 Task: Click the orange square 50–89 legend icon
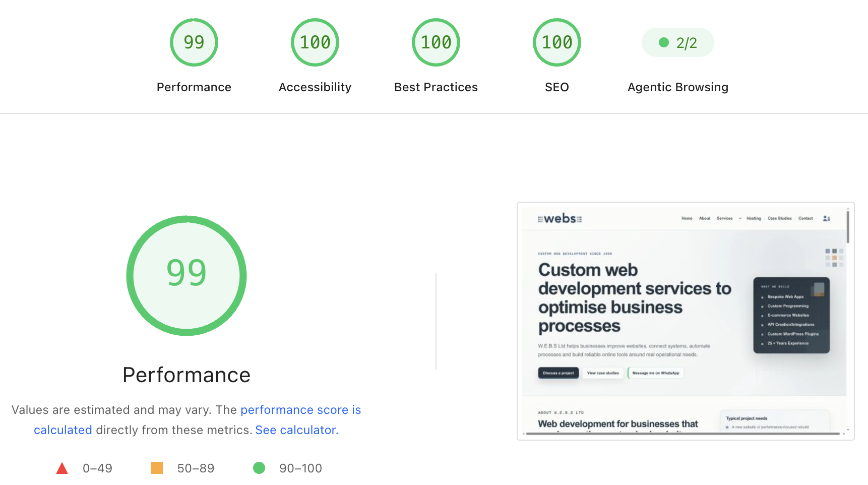click(157, 468)
